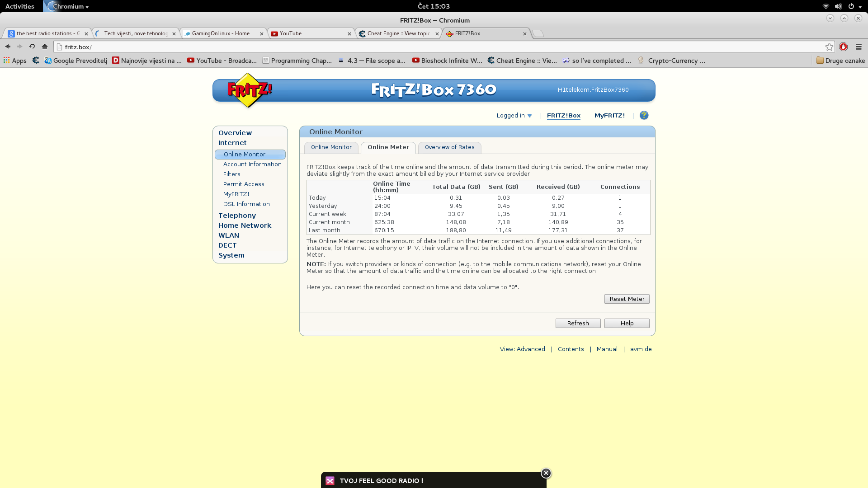Viewport: 868px width, 488px height.
Task: Bookmark this page with the star icon
Action: 829,47
